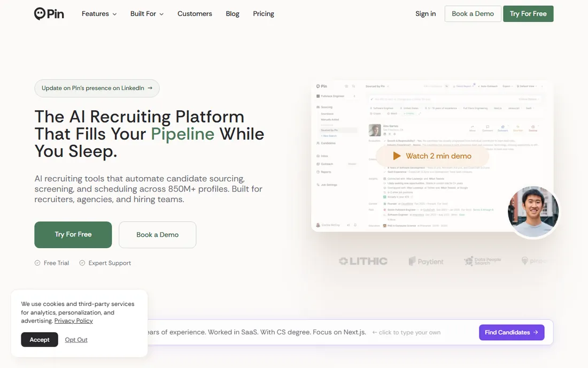This screenshot has width=588, height=368.
Task: Click the circular portrait photo on the demo preview
Action: click(533, 212)
